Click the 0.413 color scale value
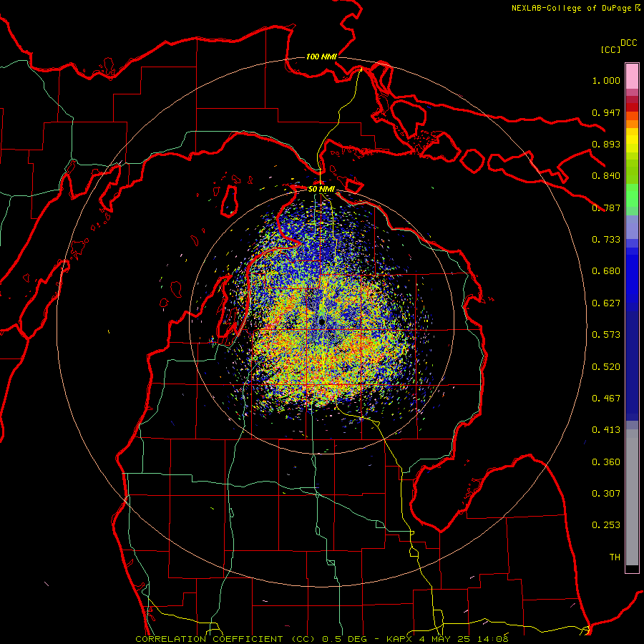 click(x=606, y=430)
